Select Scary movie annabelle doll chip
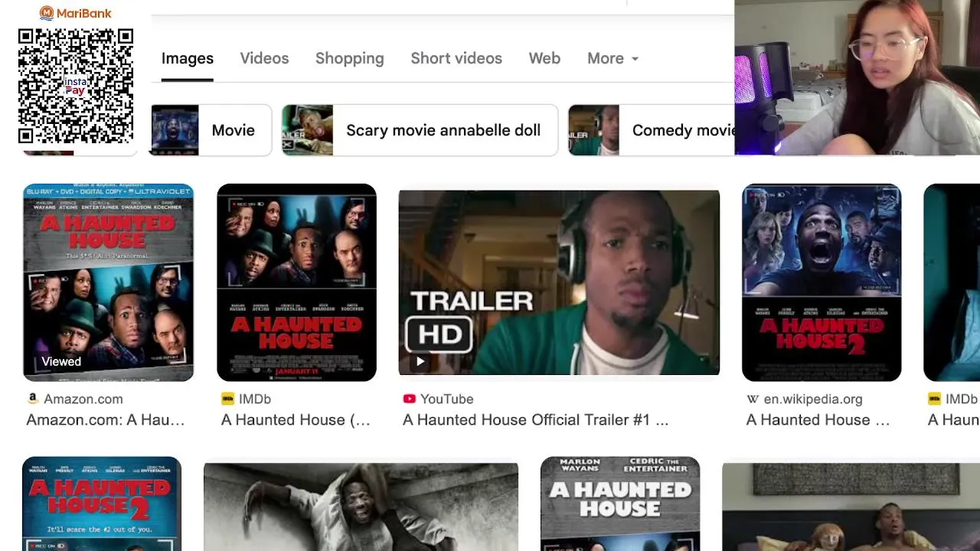 (x=420, y=130)
